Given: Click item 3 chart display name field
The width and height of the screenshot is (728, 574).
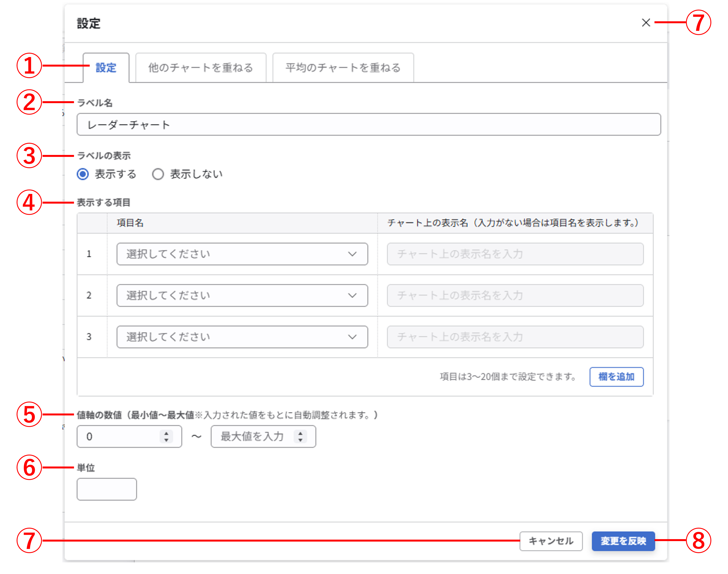Looking at the screenshot, I should (515, 337).
